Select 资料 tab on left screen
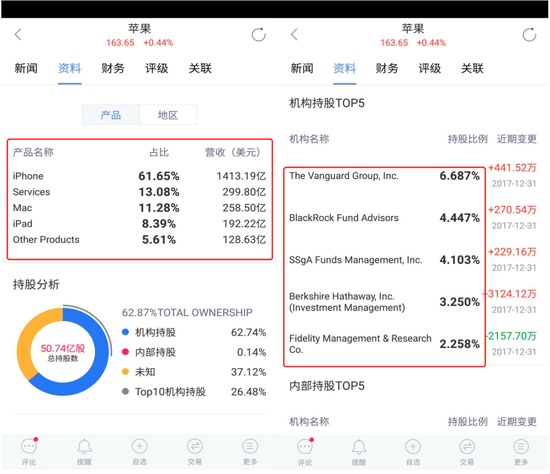 click(x=69, y=68)
